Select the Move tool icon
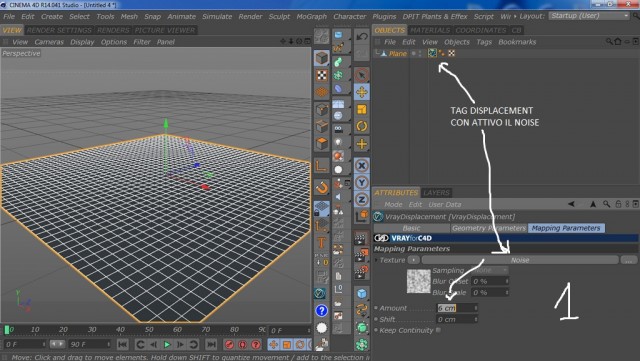This screenshot has height=361, width=640. (362, 92)
